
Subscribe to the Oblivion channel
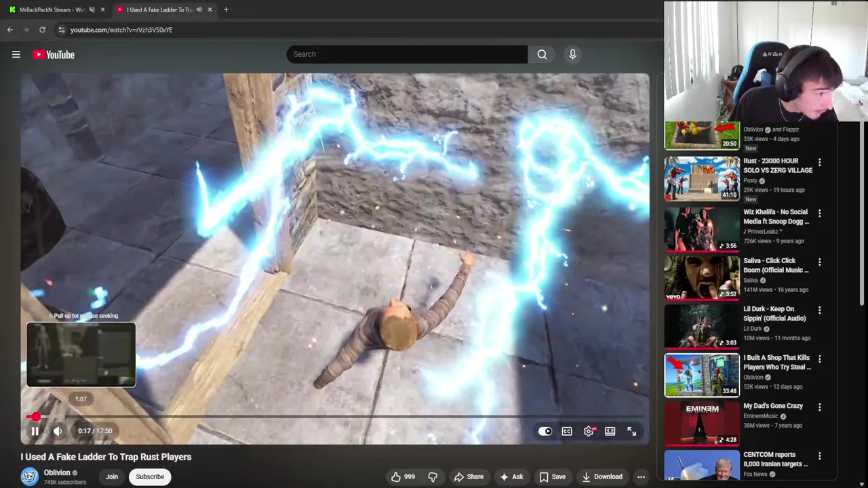150,476
